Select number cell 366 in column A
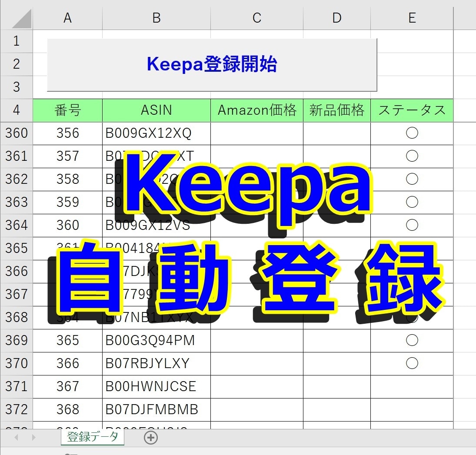 (x=68, y=364)
